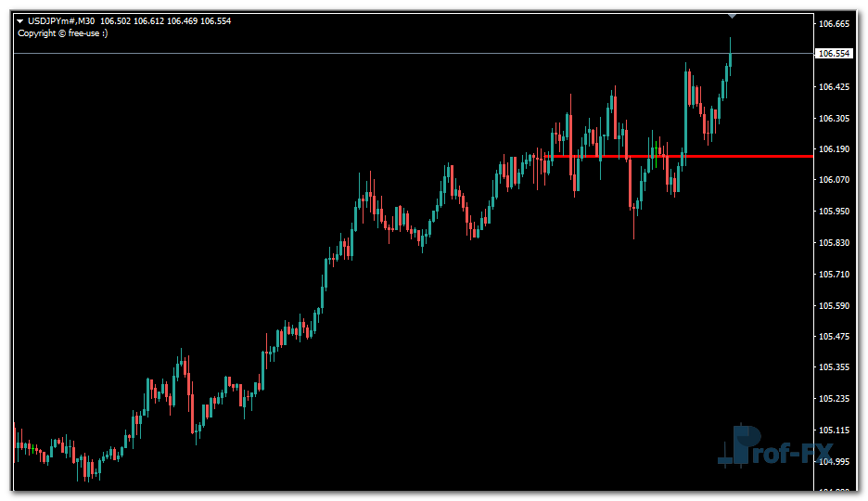The width and height of the screenshot is (868, 501).
Task: Click the Copyright free-use label
Action: click(62, 33)
